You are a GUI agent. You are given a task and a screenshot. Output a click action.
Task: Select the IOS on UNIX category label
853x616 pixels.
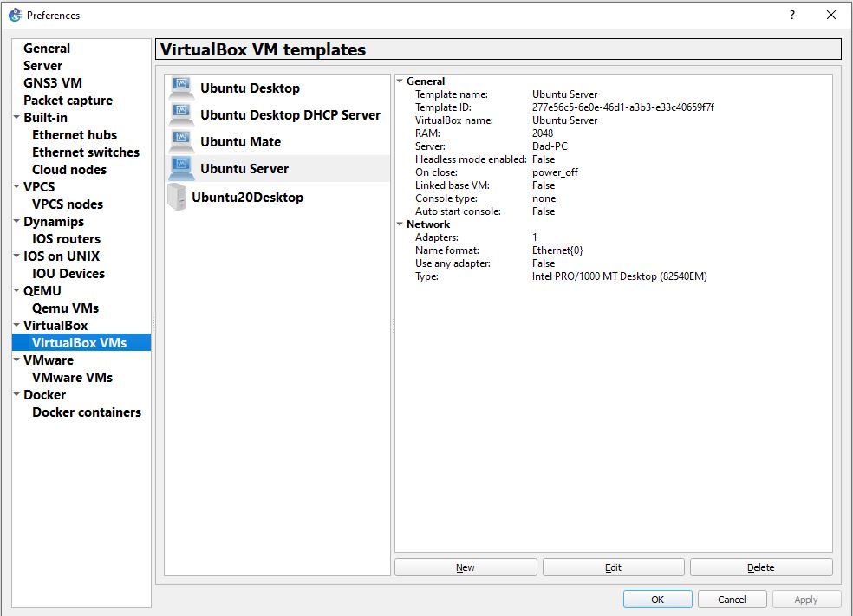tap(62, 256)
